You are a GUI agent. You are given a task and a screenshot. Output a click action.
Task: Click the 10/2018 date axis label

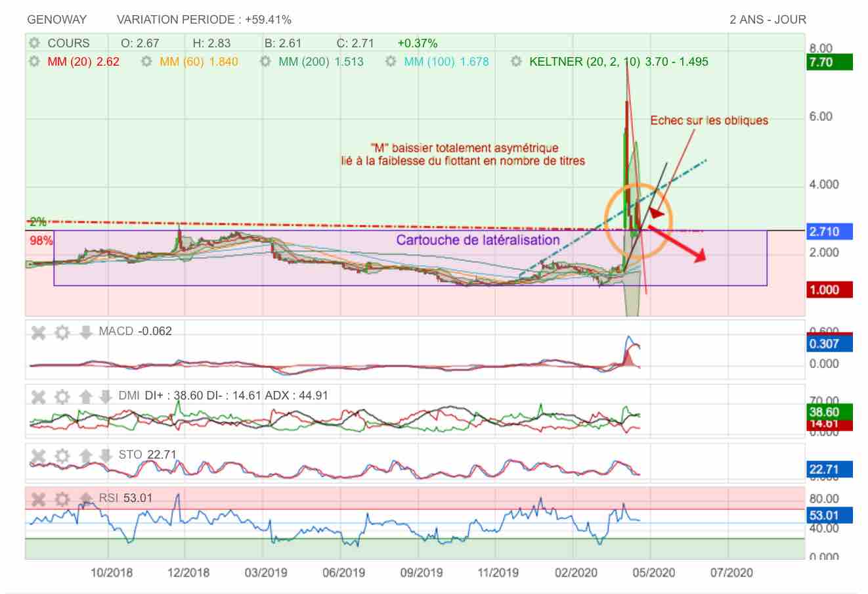pos(110,572)
